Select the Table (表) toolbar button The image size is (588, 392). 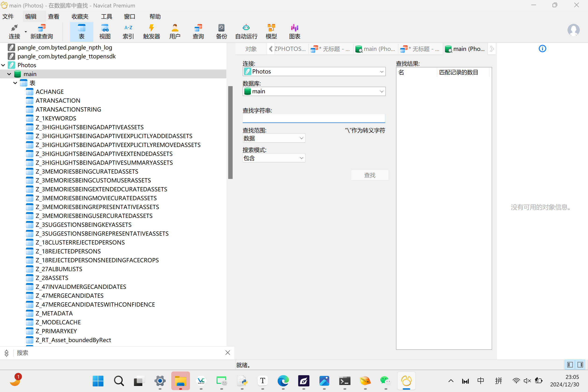(x=81, y=32)
